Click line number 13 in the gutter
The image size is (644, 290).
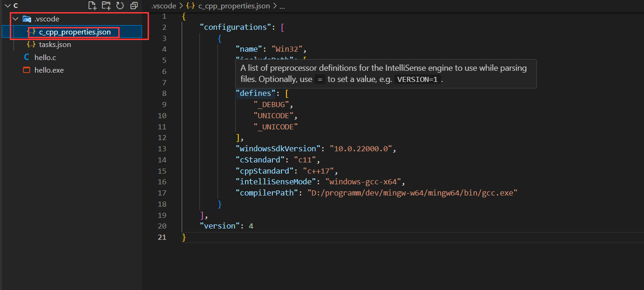coord(162,148)
